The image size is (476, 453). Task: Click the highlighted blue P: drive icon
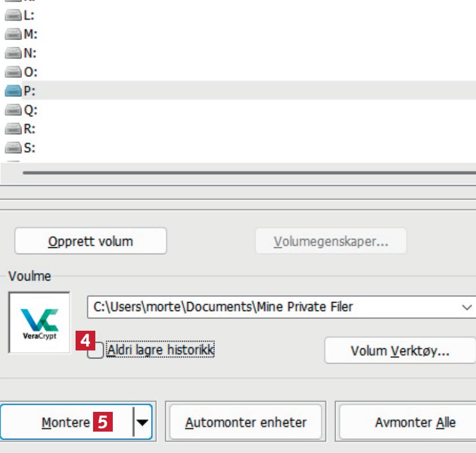coord(13,91)
